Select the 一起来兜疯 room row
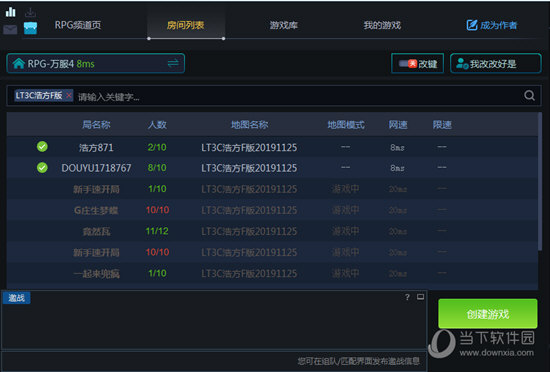This screenshot has width=550, height=372. pyautogui.click(x=272, y=273)
